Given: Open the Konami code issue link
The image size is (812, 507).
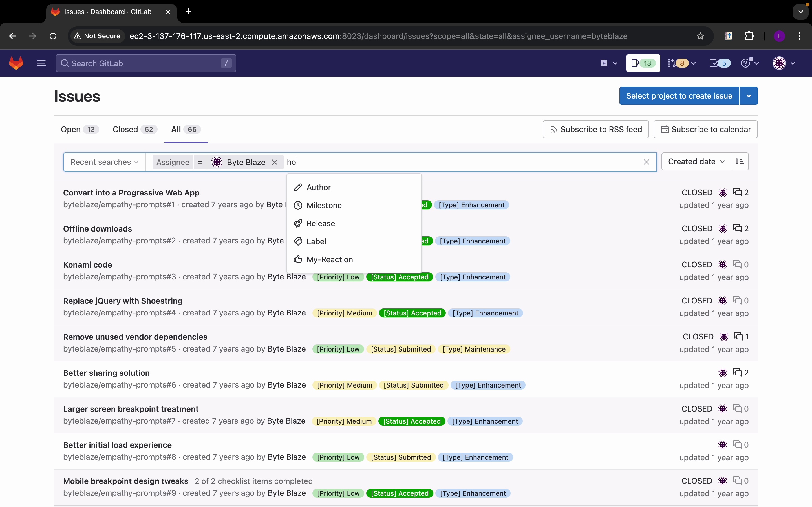Looking at the screenshot, I should [x=88, y=264].
